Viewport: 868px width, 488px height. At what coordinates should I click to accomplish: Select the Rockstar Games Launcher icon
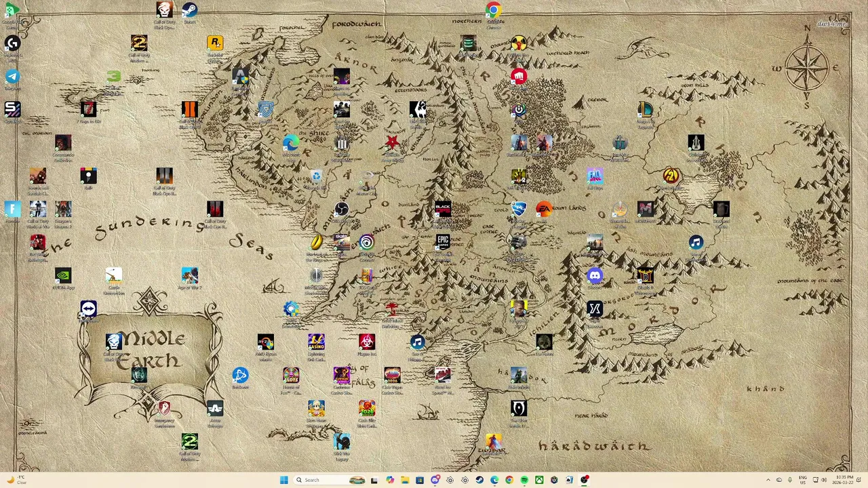(x=215, y=43)
